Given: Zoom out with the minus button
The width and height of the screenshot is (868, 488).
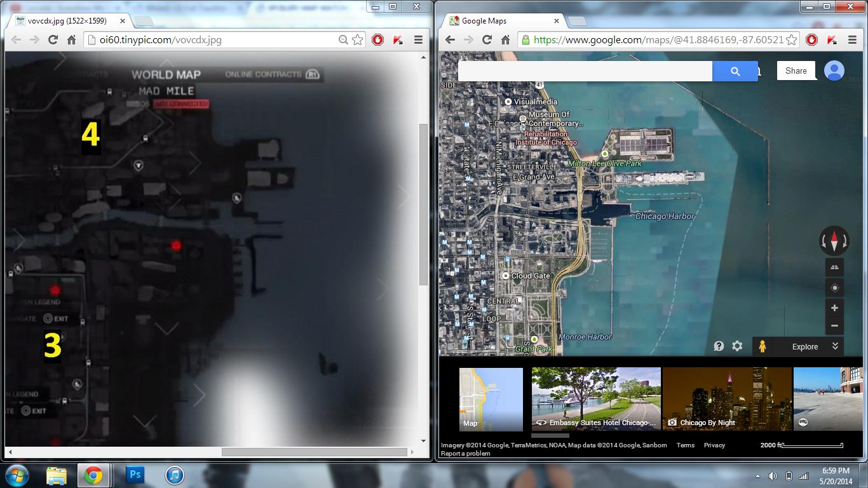Looking at the screenshot, I should tap(834, 326).
